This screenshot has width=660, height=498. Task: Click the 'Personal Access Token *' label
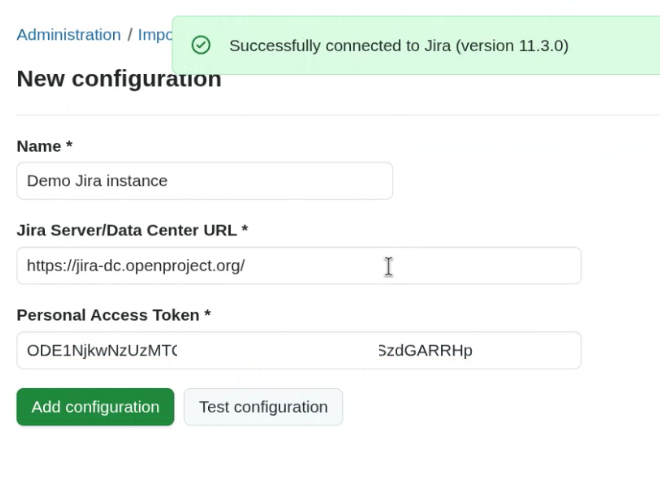click(114, 315)
